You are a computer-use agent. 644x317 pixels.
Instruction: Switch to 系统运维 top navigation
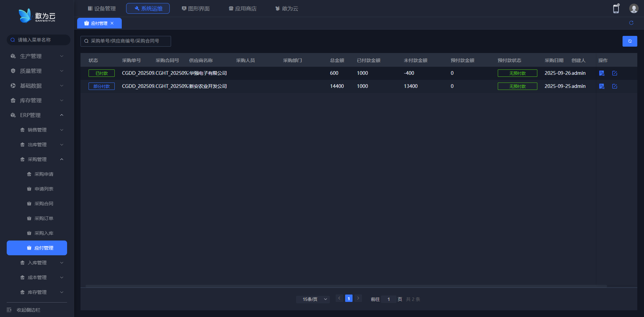[x=148, y=8]
